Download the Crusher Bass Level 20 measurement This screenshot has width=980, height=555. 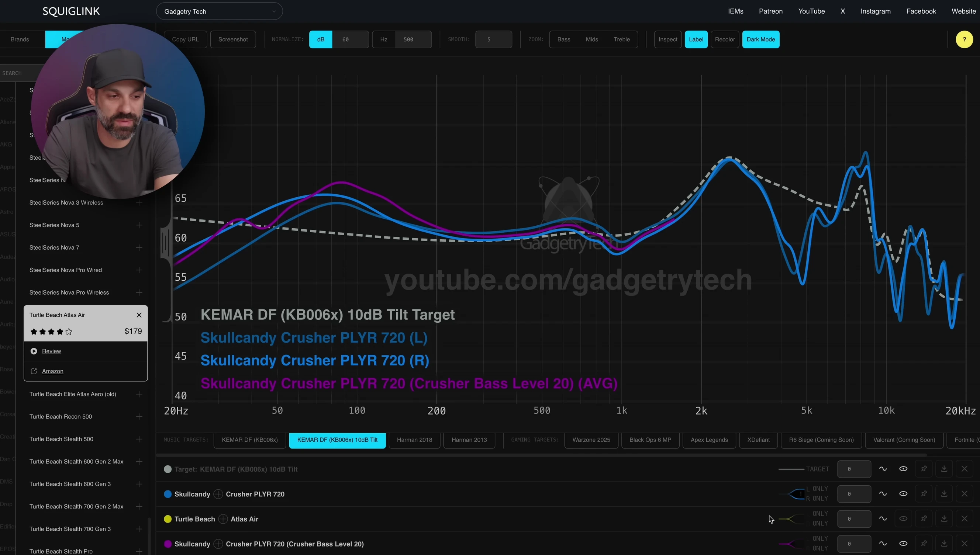(x=944, y=544)
